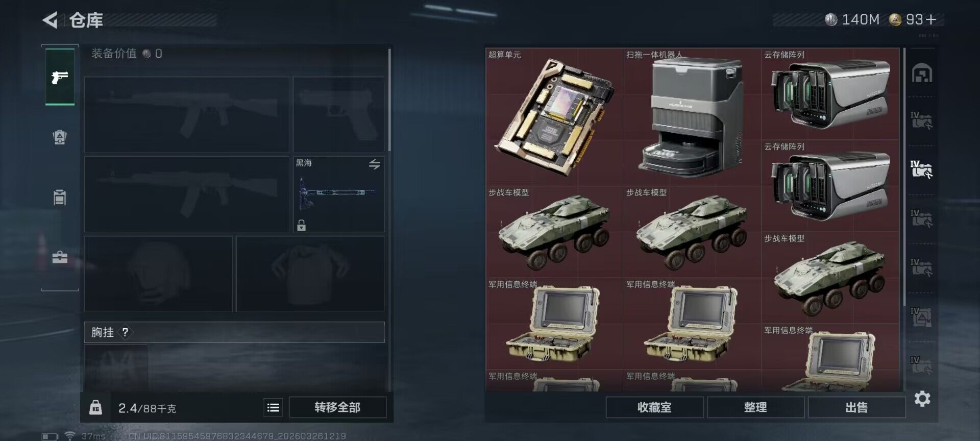Click the 整理 sort button
This screenshot has height=441, width=980.
point(755,407)
